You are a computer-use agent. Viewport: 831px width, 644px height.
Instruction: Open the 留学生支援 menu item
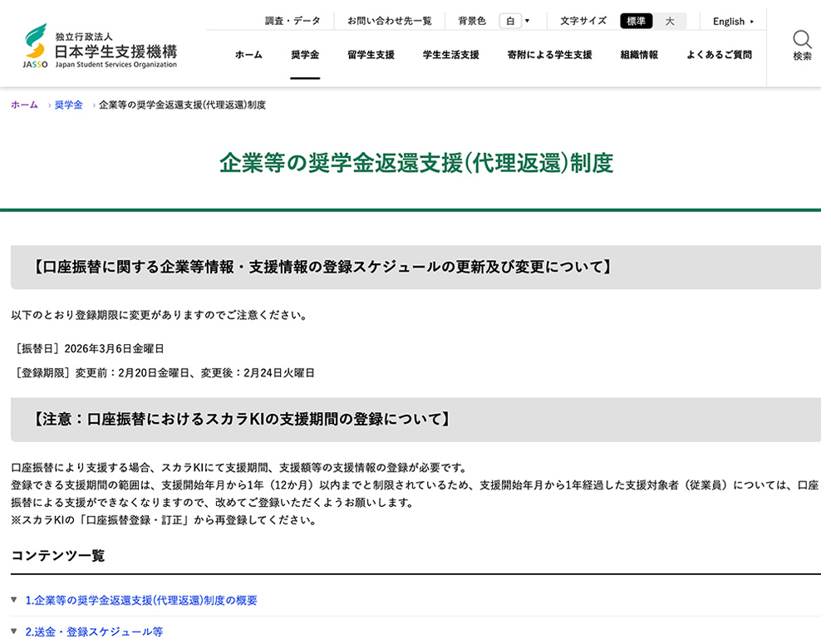[371, 55]
